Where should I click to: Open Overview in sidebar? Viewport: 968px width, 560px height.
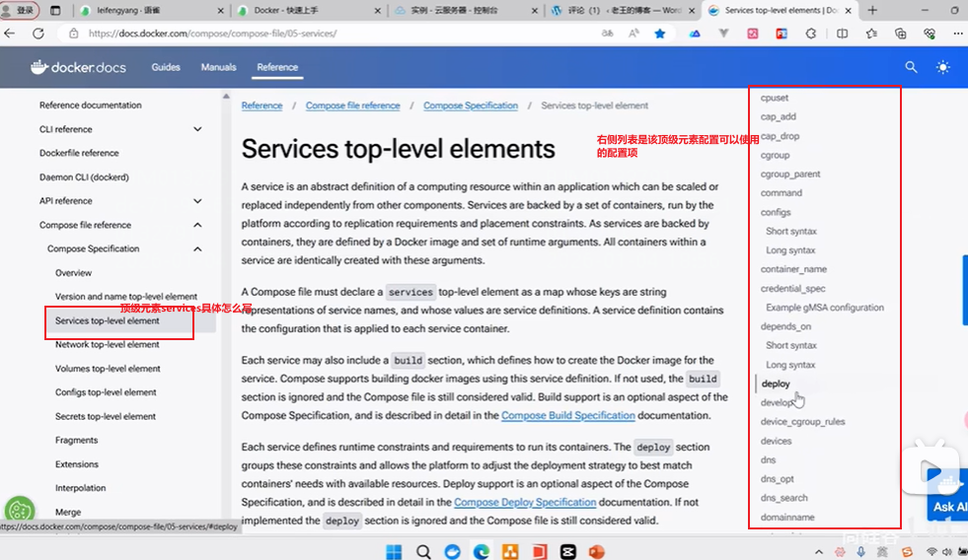[73, 272]
